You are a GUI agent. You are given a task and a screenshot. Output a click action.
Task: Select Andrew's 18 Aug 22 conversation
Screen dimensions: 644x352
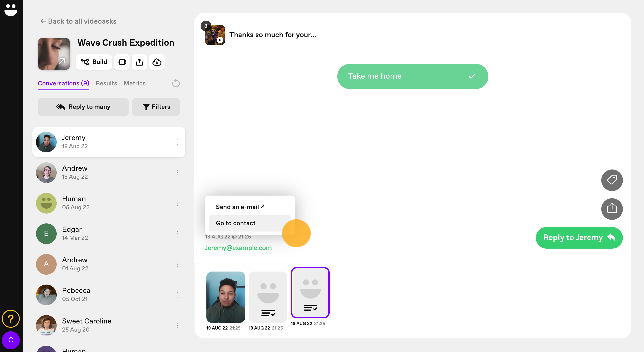click(109, 172)
